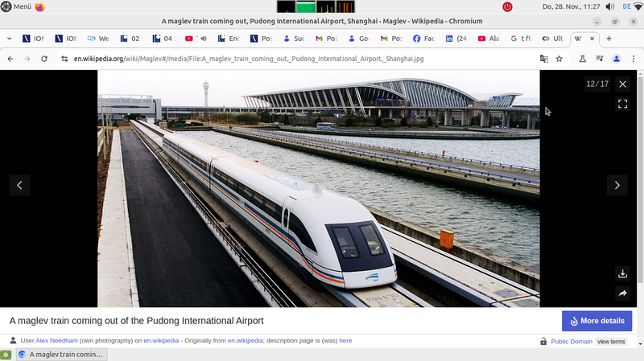The width and height of the screenshot is (644, 361).
Task: Open the Menü system menu
Action: point(16,6)
